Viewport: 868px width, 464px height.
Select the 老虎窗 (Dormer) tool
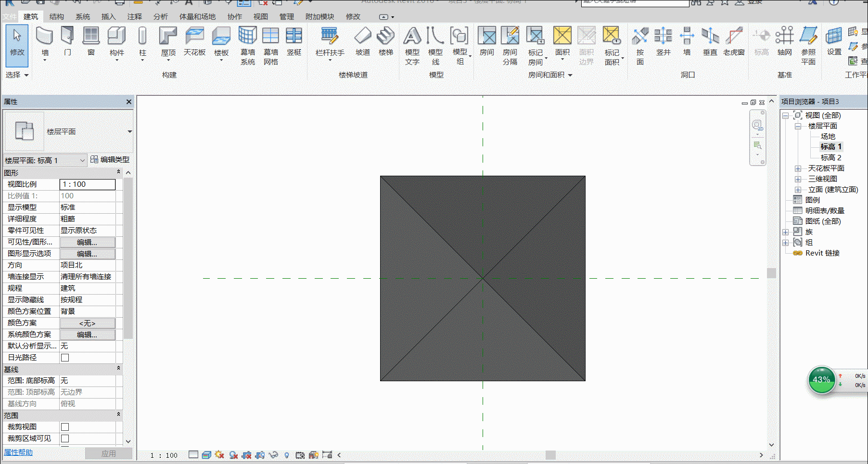pyautogui.click(x=734, y=42)
